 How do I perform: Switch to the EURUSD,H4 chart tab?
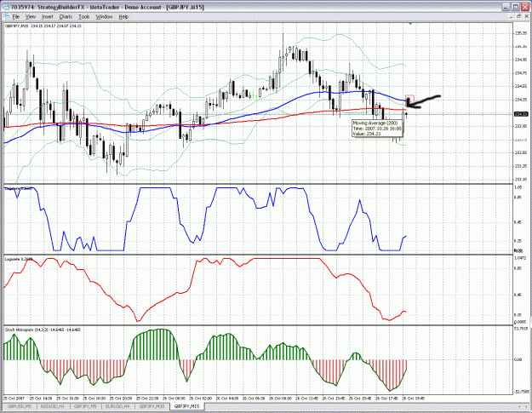click(x=117, y=406)
